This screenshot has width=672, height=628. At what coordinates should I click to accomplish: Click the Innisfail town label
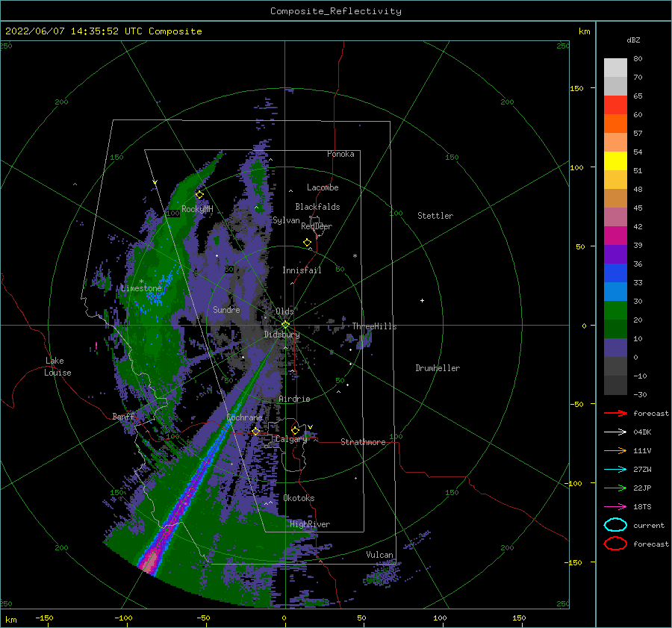pos(302,270)
